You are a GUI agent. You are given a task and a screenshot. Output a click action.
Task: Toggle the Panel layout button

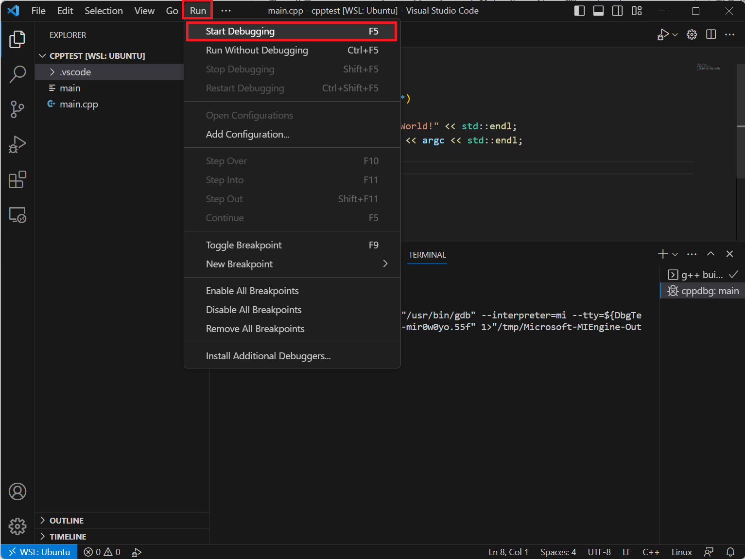tap(598, 11)
